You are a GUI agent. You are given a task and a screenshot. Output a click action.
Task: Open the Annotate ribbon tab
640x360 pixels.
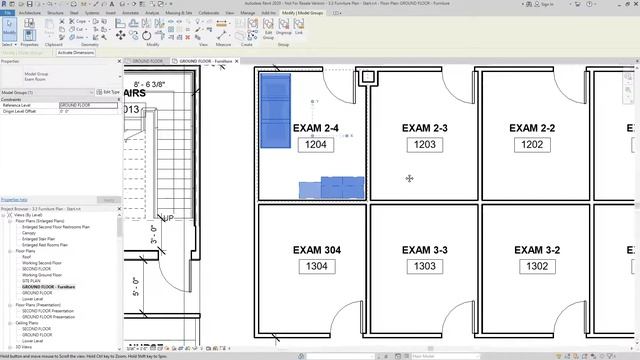[x=131, y=13]
